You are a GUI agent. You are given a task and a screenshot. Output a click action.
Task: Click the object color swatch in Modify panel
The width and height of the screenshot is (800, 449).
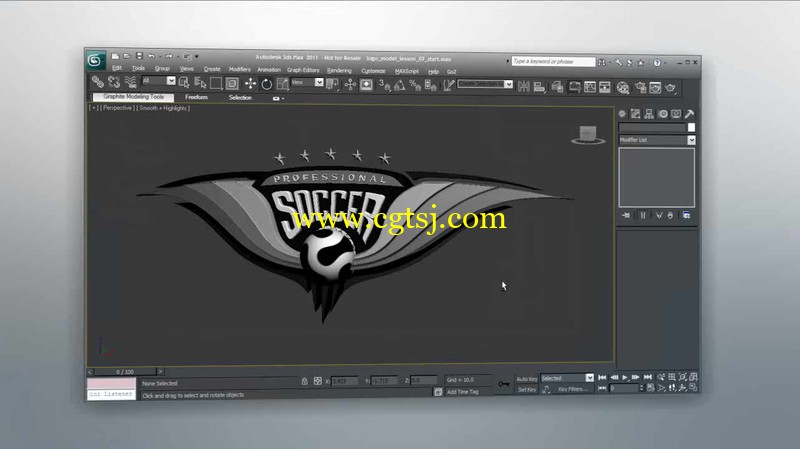691,127
